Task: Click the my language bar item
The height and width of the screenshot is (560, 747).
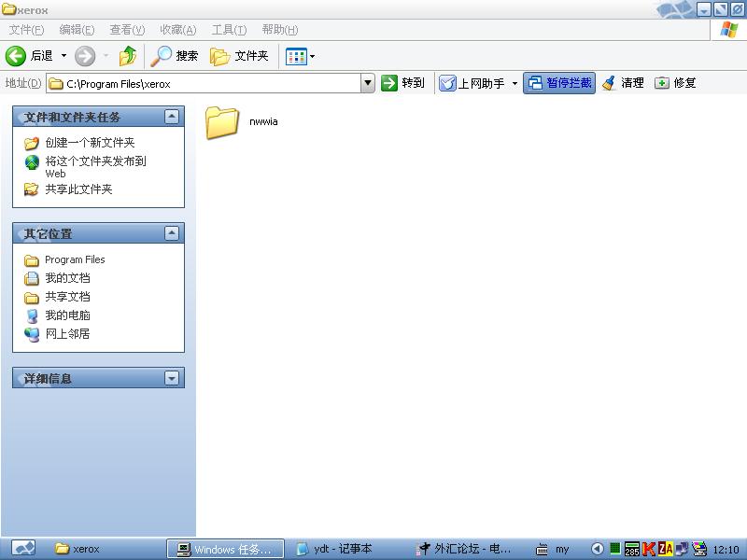Action: 562,550
